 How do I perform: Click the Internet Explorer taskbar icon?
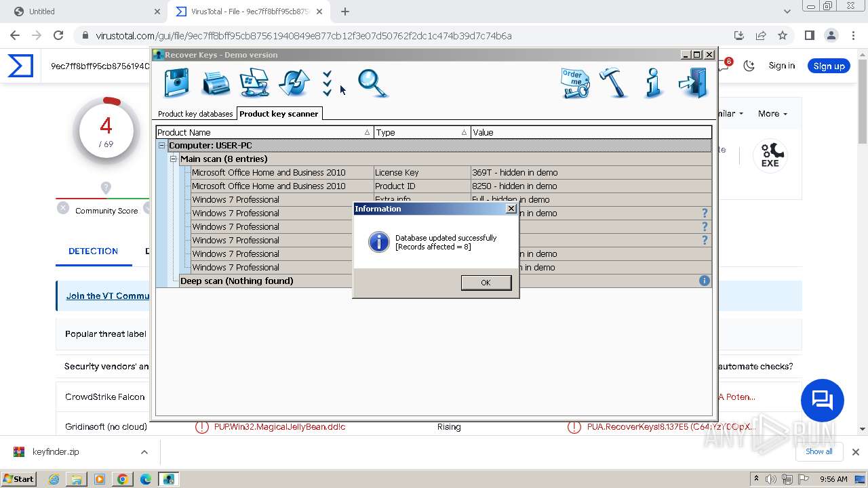click(x=54, y=479)
